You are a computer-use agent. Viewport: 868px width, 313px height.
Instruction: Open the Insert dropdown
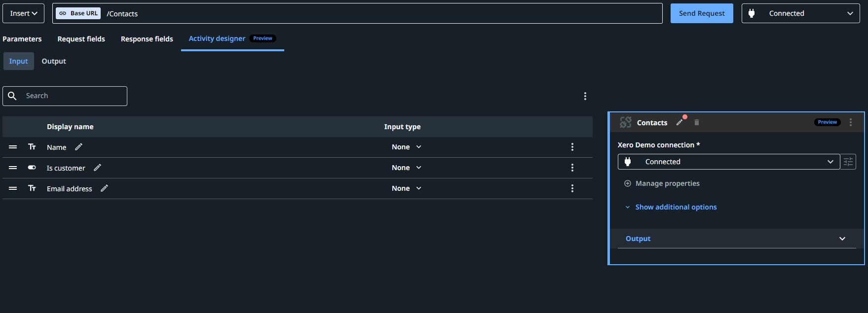(23, 13)
